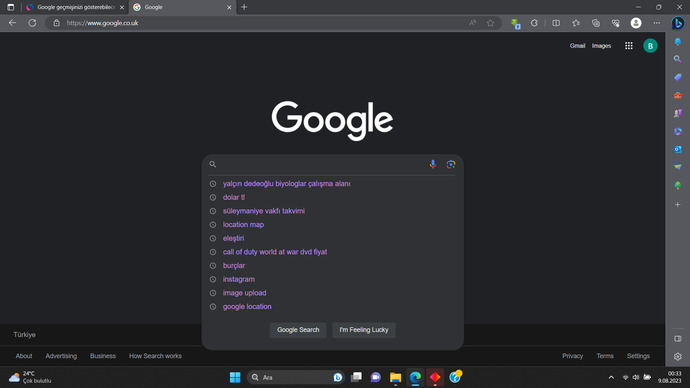Open Outlook in Edge sidebar
The image size is (690, 388).
click(x=678, y=149)
